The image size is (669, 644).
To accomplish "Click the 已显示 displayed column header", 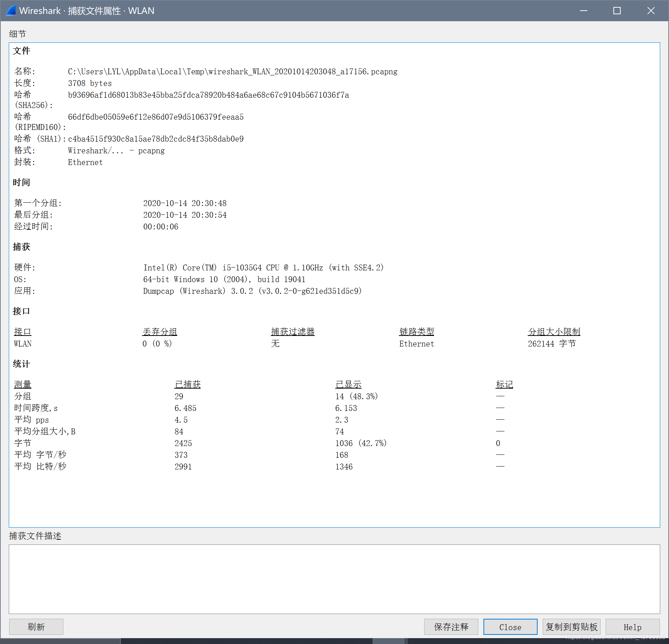I will coord(348,384).
